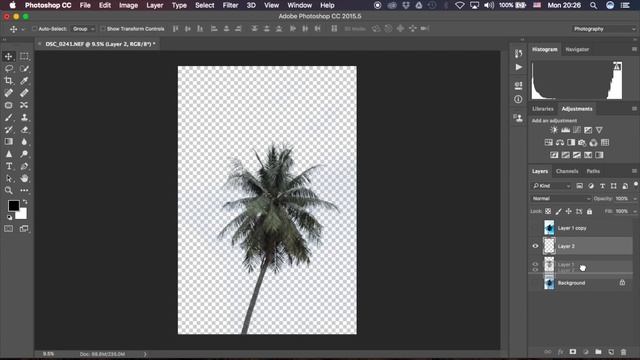640x360 pixels.
Task: Open the Info panel icon
Action: click(x=518, y=99)
